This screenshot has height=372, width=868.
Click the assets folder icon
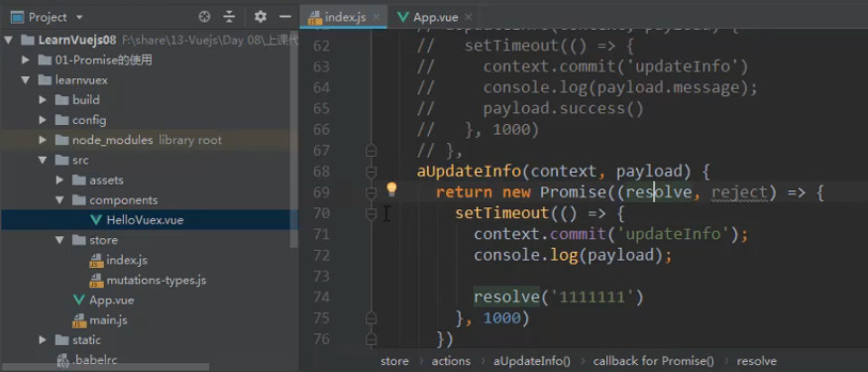click(79, 181)
